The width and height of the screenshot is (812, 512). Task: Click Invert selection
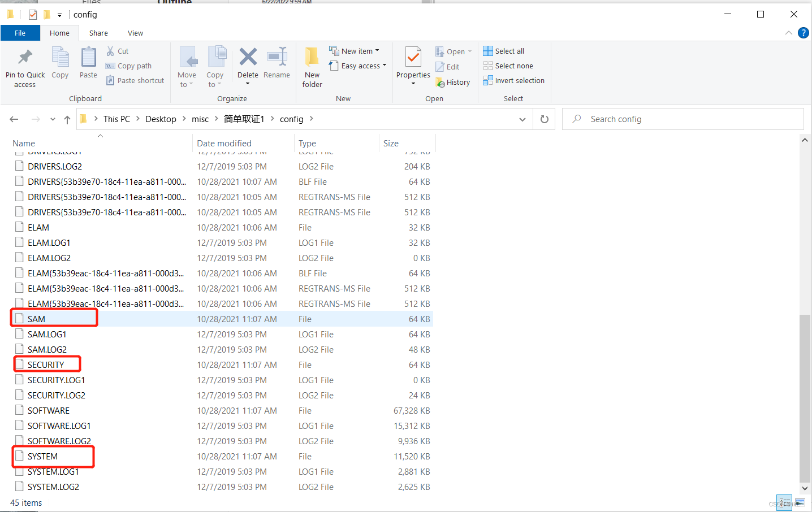[513, 80]
